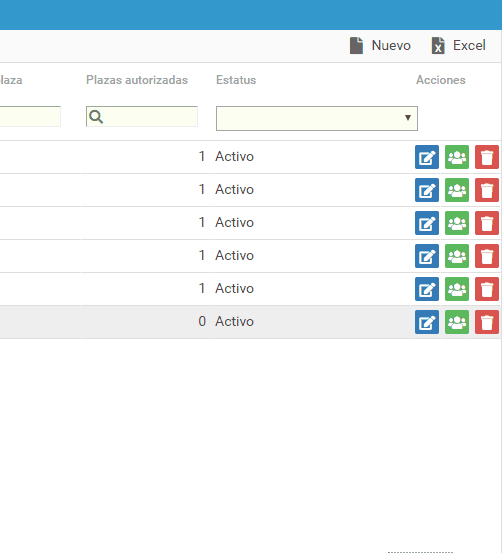The width and height of the screenshot is (502, 553).
Task: Open group members for the 0 plazas row
Action: tap(457, 322)
